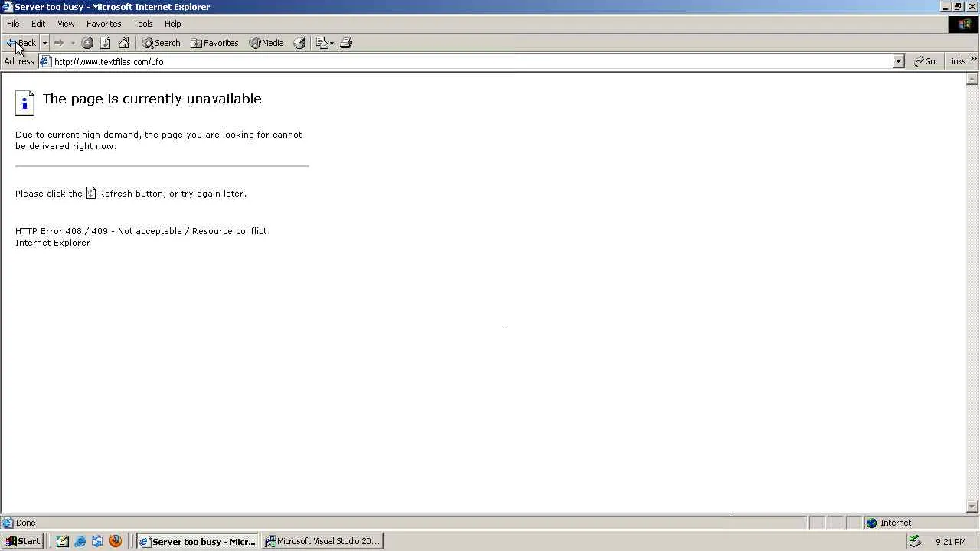Click the Mail toolbar icon
This screenshot has height=551, width=980.
click(x=322, y=43)
